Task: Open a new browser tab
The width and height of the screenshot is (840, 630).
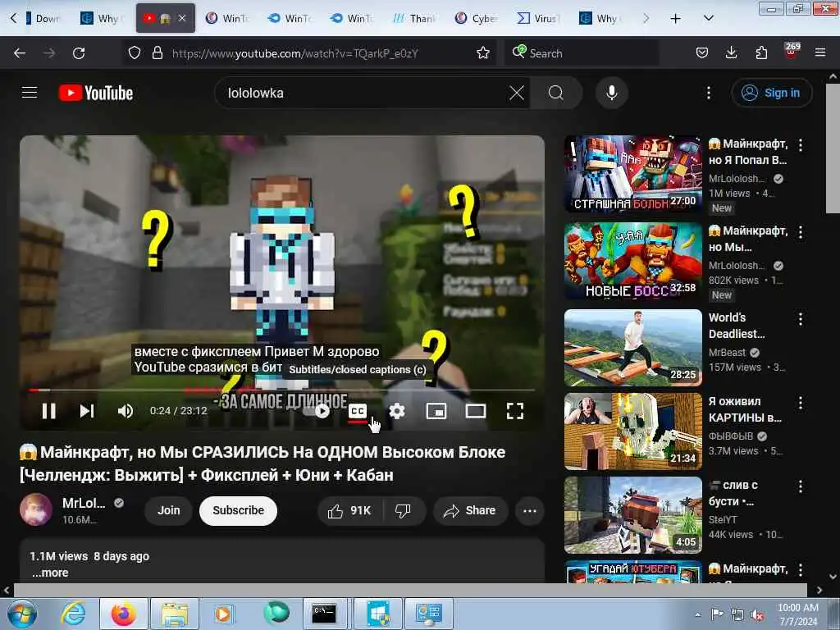Action: click(x=676, y=19)
